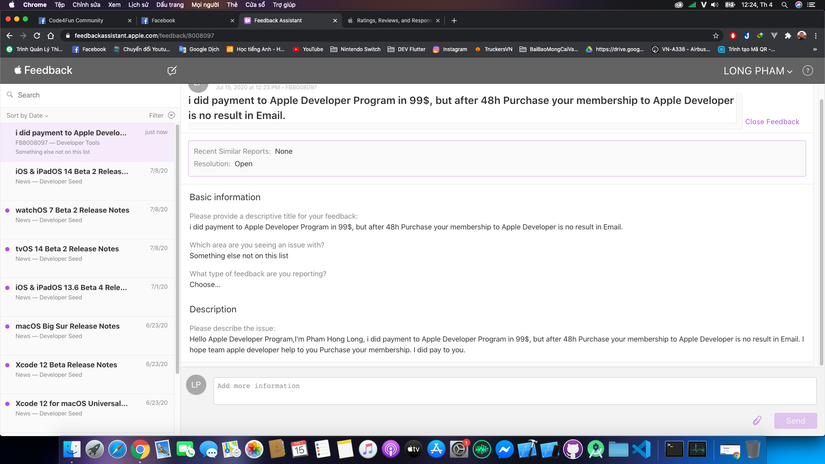Click the Apple Feedback logo header
Screen dimensions: 825x464
(x=43, y=70)
